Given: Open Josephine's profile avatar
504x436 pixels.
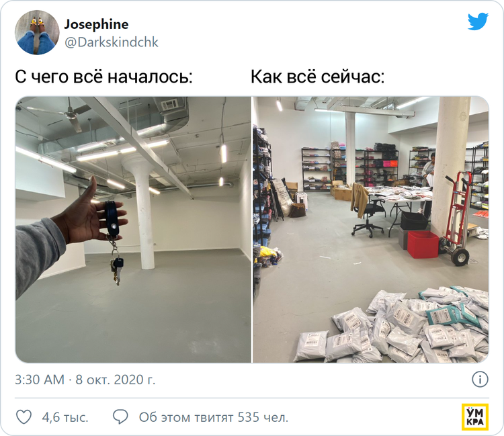Looking at the screenshot, I should point(37,32).
